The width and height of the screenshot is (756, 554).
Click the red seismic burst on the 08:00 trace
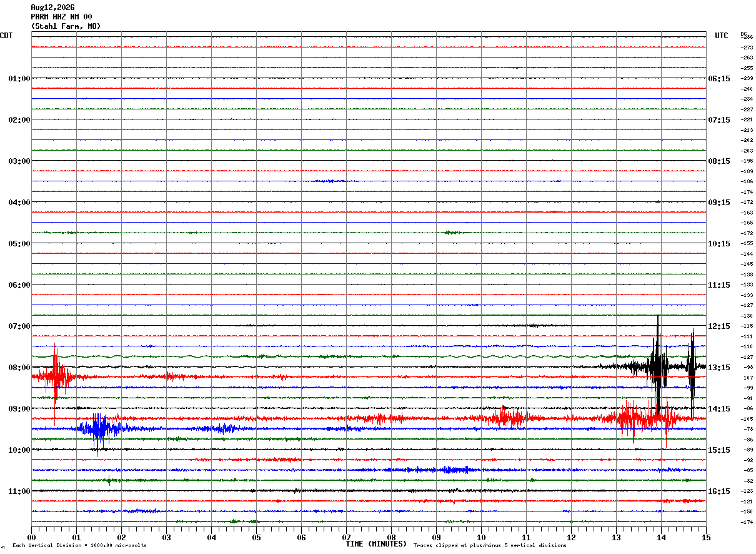coord(56,376)
